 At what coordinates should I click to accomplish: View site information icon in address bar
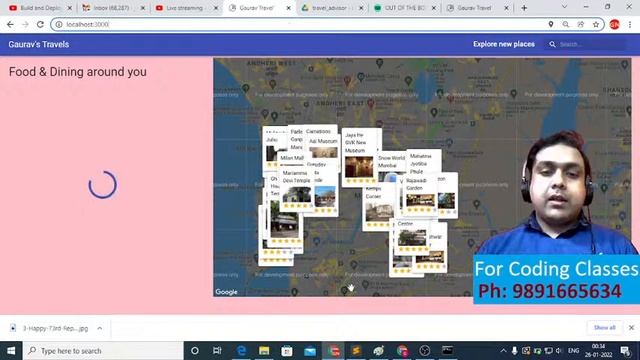pyautogui.click(x=59, y=24)
